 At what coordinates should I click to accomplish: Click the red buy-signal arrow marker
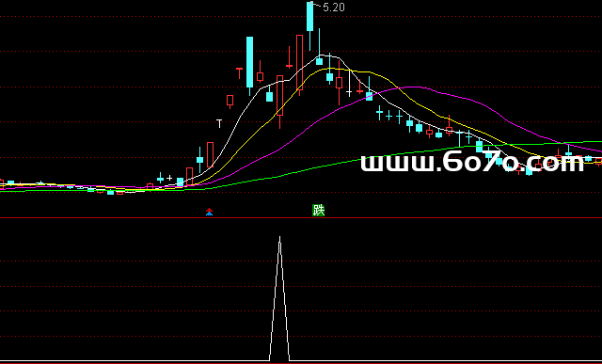coord(209,212)
